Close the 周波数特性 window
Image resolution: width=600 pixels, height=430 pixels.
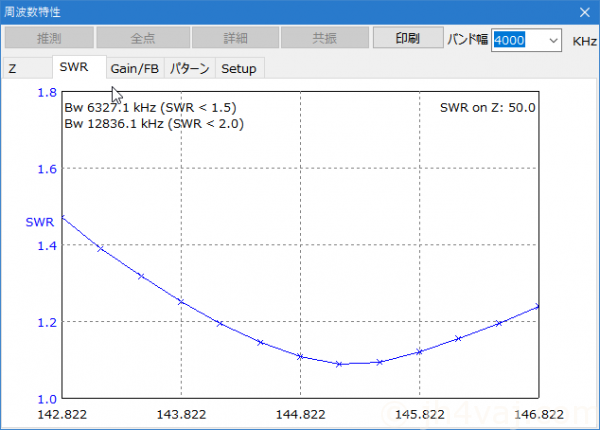(585, 12)
